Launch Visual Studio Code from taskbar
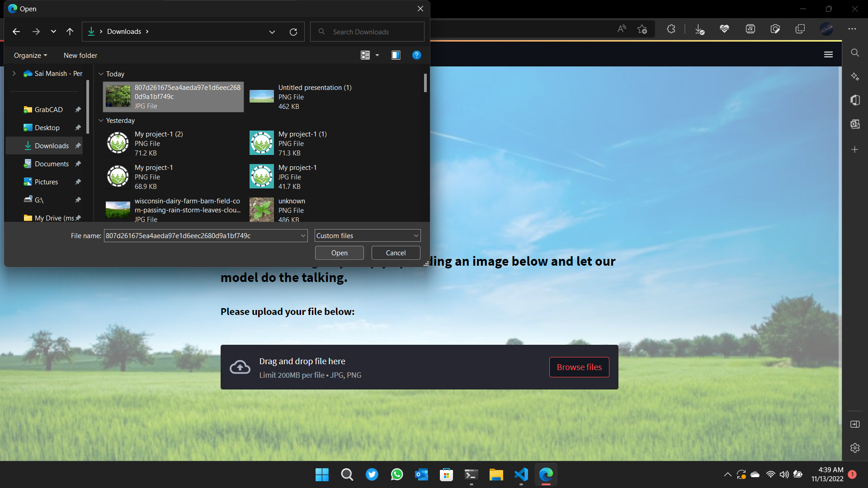The image size is (868, 488). tap(521, 474)
